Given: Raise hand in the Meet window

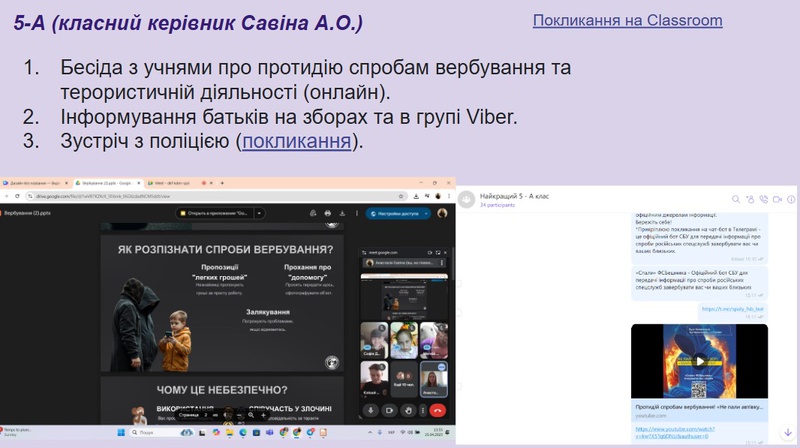Looking at the screenshot, I should coord(408,410).
